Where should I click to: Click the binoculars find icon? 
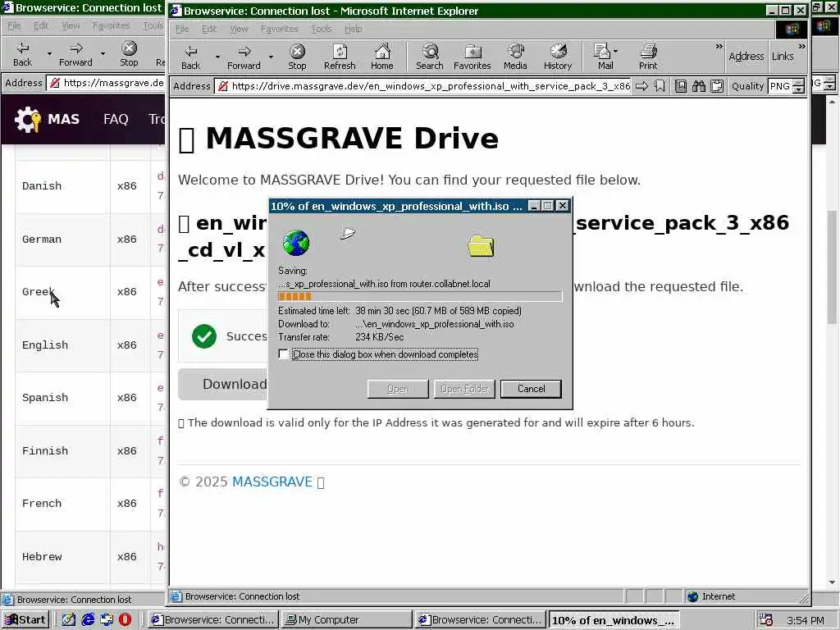tap(699, 86)
